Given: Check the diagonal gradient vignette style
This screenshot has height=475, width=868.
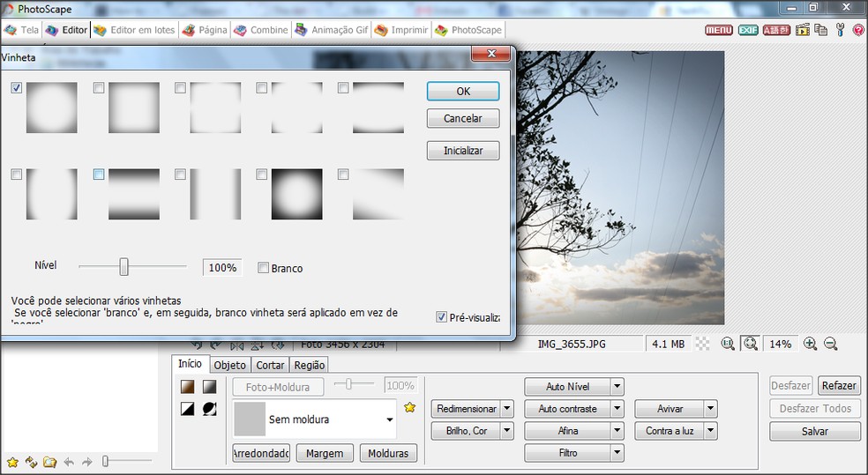Looking at the screenshot, I should click(x=343, y=174).
